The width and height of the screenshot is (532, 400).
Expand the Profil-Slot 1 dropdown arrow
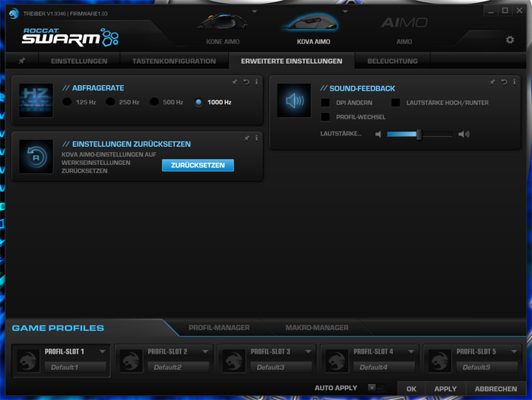102,351
